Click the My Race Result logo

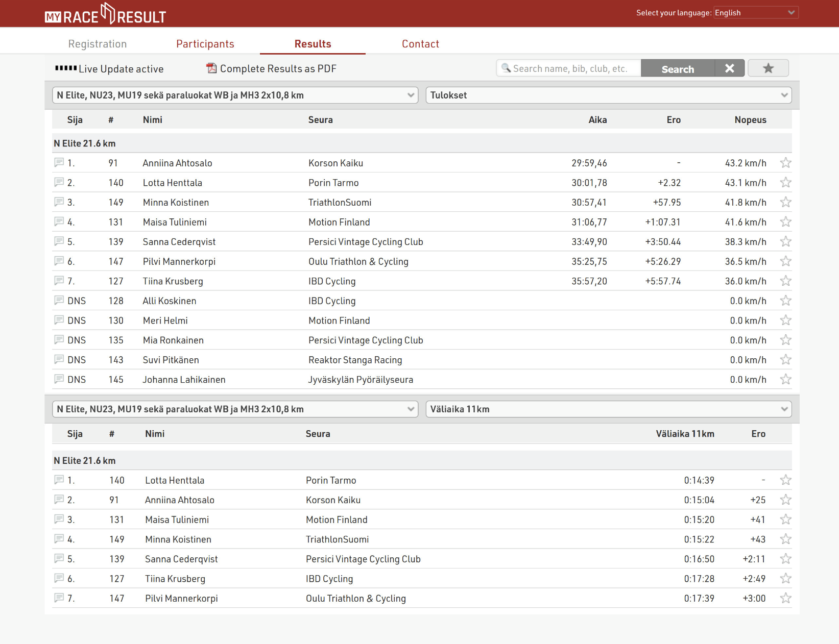[105, 14]
